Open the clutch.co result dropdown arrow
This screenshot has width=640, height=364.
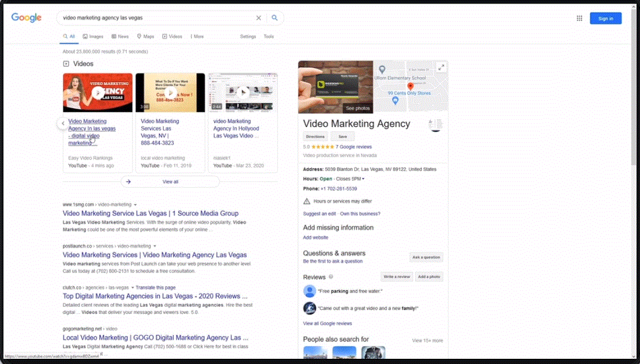click(x=132, y=287)
